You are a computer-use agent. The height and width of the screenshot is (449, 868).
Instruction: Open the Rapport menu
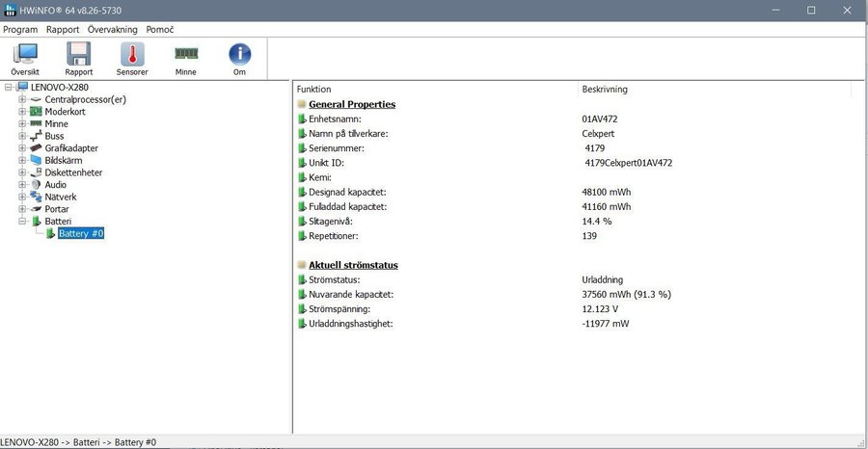(63, 30)
